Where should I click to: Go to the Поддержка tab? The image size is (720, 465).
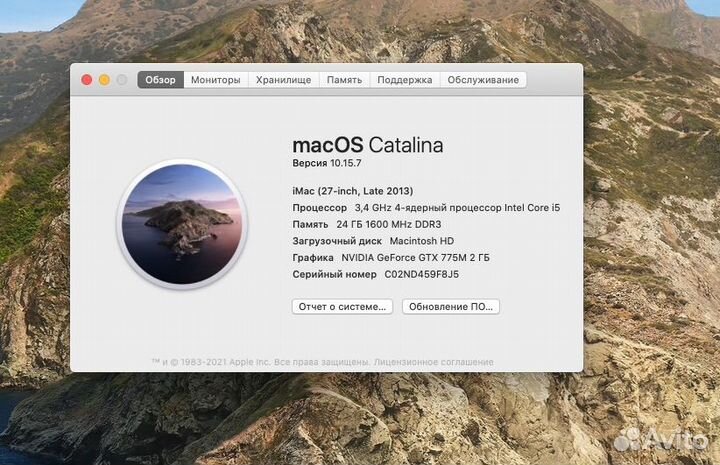tap(405, 80)
